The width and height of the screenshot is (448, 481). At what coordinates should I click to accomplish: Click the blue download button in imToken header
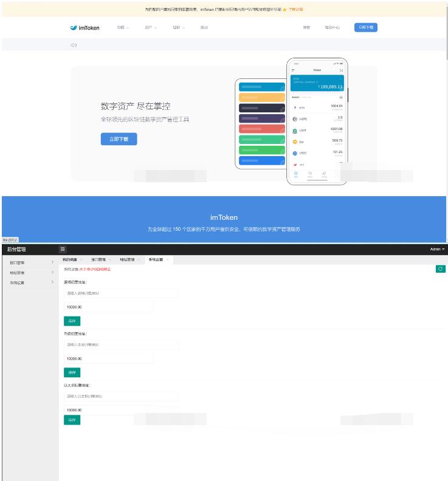366,27
